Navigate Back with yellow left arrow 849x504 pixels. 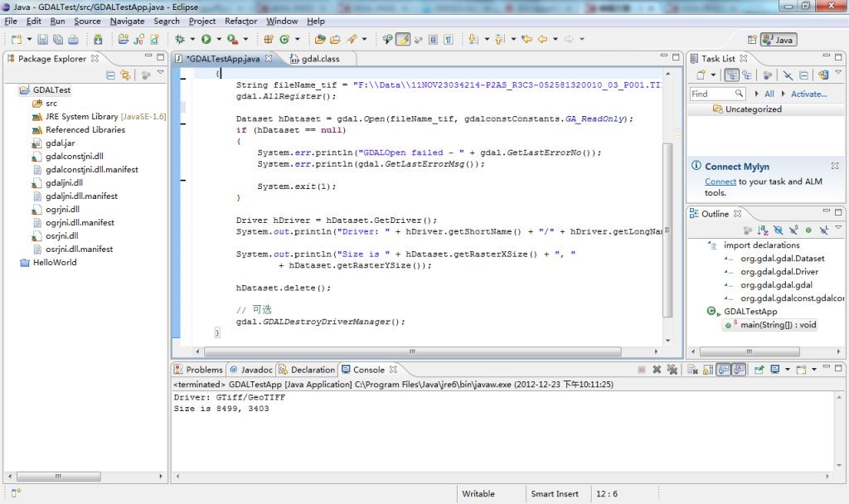pos(542,39)
